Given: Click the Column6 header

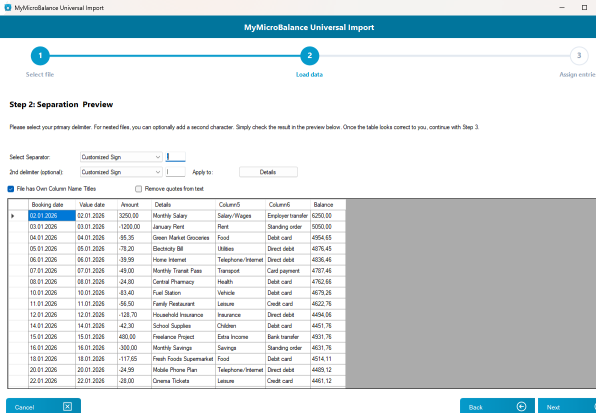Looking at the screenshot, I should [288, 204].
